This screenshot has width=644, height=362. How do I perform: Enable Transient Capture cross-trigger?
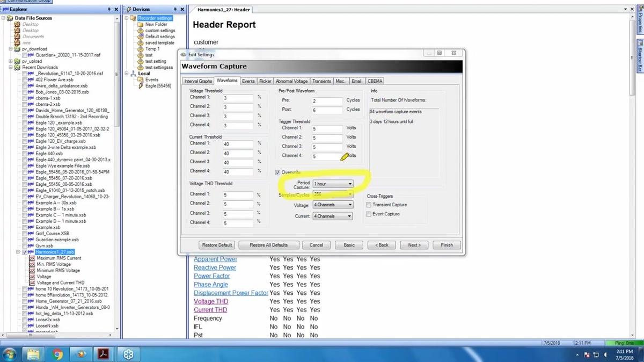point(368,205)
